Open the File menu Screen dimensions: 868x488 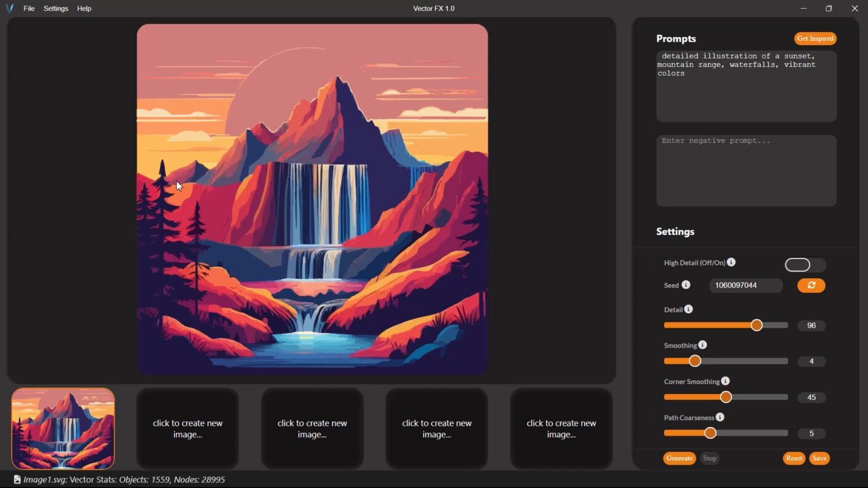tap(28, 8)
